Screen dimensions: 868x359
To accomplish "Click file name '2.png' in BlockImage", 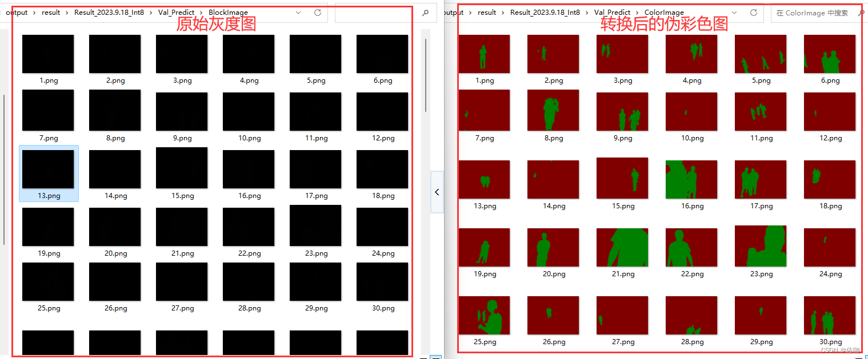I will point(115,80).
